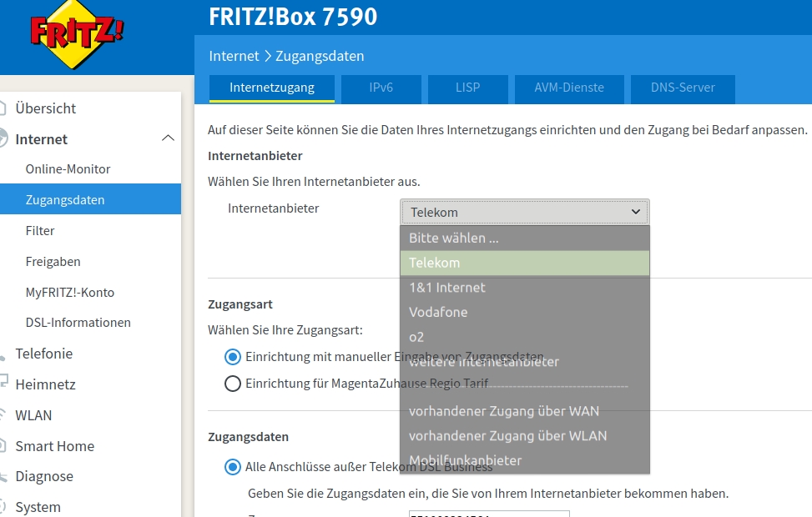This screenshot has height=517, width=812.
Task: Click the Internetanbieter dropdown box
Action: [x=524, y=213]
